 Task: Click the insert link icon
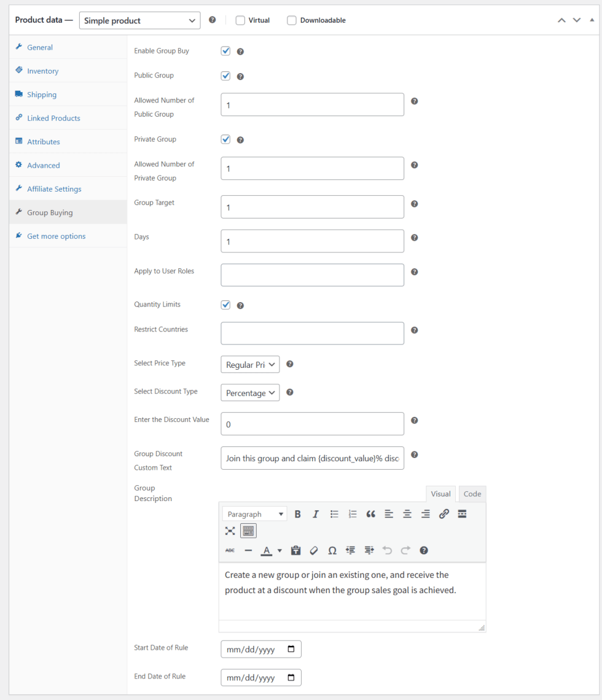pos(444,514)
